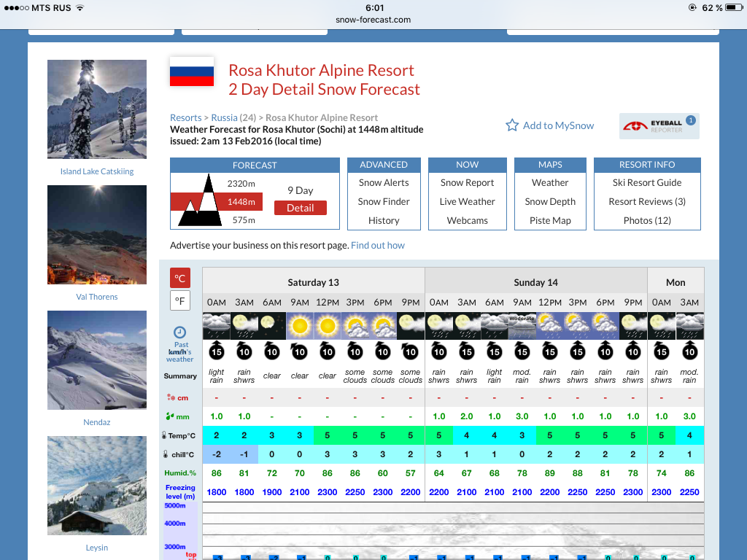Click Island Lake Catskiing caption link
Viewport: 747px width, 560px height.
pyautogui.click(x=97, y=171)
